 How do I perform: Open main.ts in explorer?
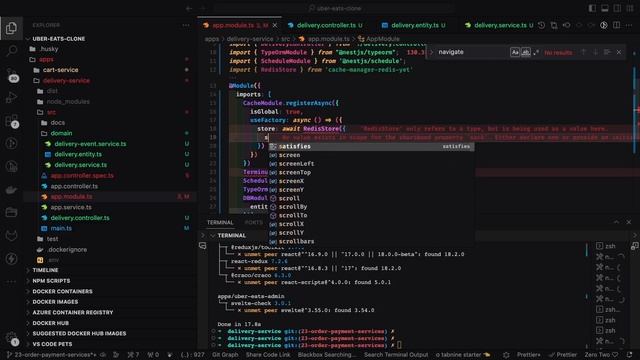point(61,228)
